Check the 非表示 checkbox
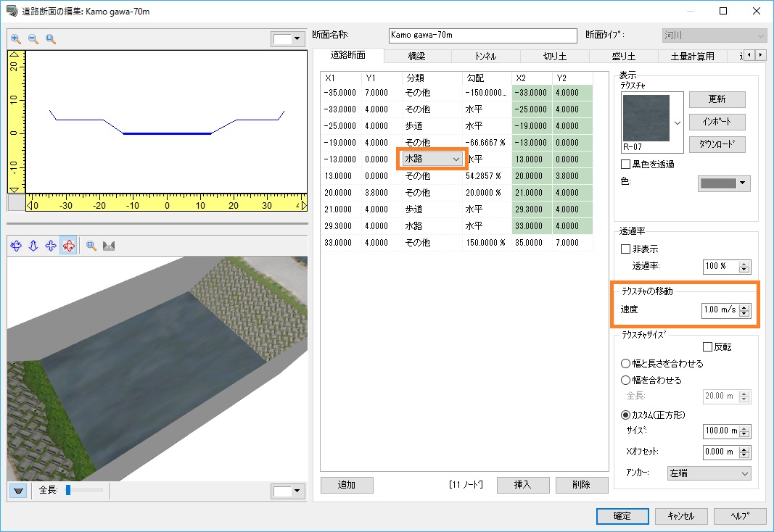Viewport: 774px width, 532px height. coord(626,249)
